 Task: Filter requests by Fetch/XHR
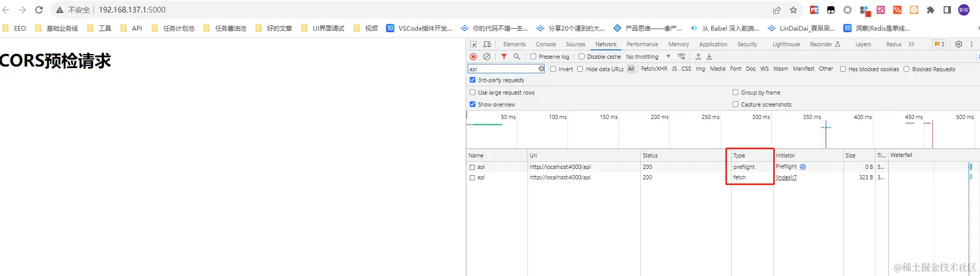coord(654,69)
